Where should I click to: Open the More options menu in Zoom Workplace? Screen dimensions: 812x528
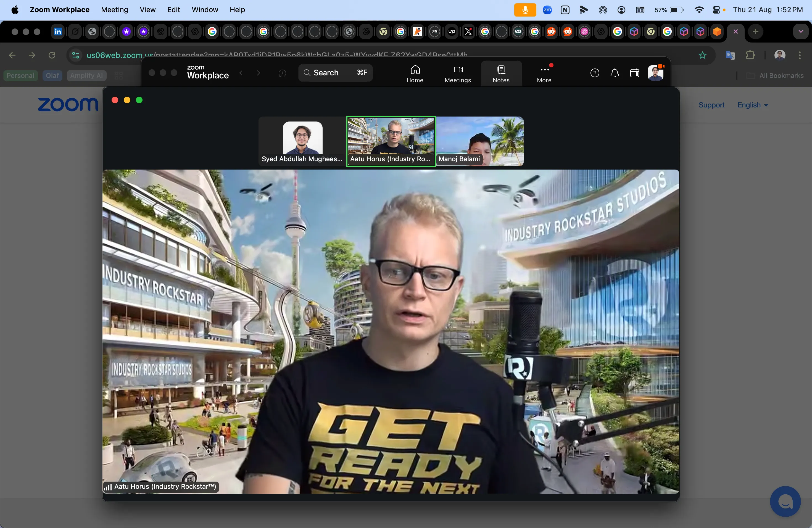[x=544, y=73]
